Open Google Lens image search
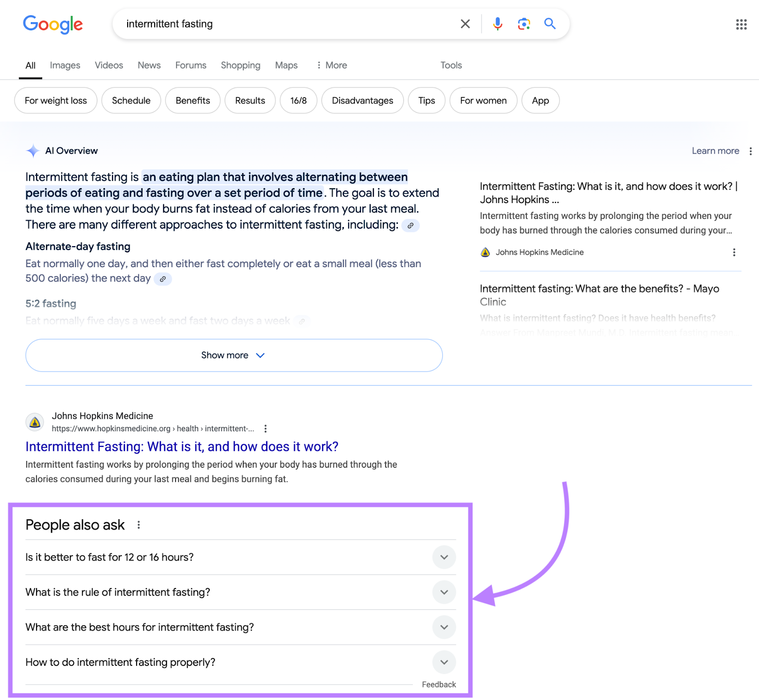759x700 pixels. pos(523,24)
